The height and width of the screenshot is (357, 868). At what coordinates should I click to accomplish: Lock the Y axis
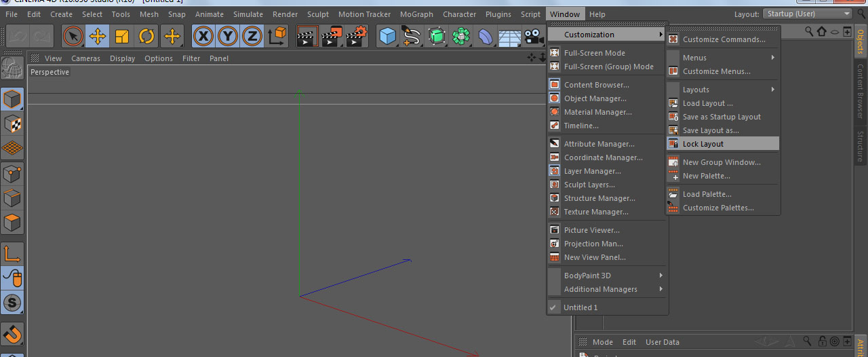coord(227,36)
